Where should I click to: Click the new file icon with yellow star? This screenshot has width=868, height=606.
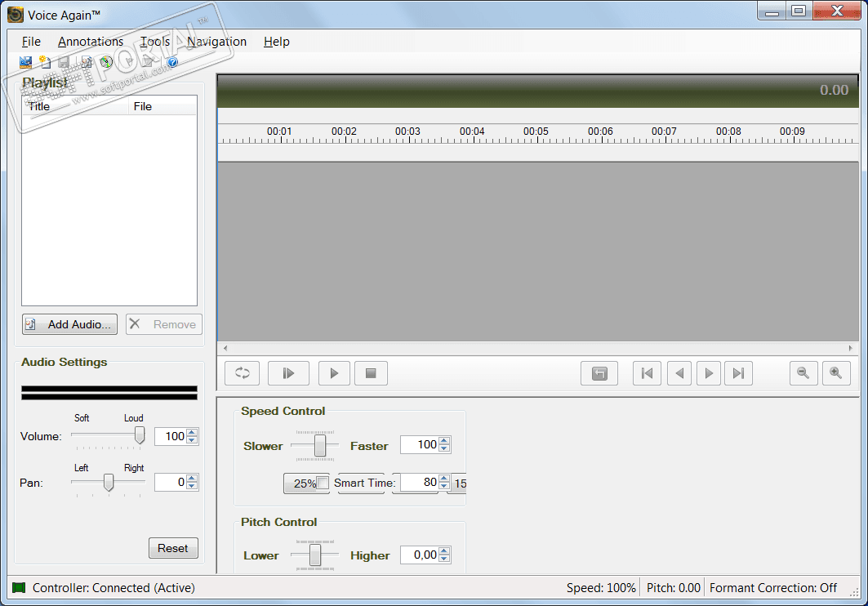click(x=45, y=62)
